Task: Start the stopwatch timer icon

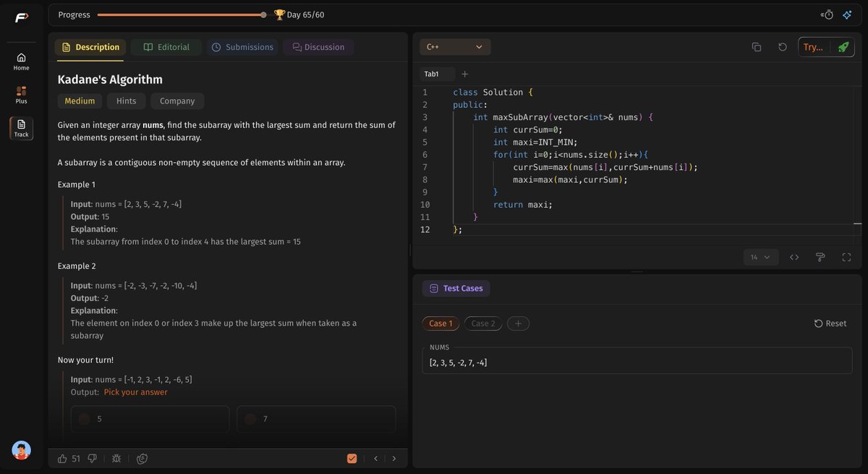Action: (x=827, y=14)
